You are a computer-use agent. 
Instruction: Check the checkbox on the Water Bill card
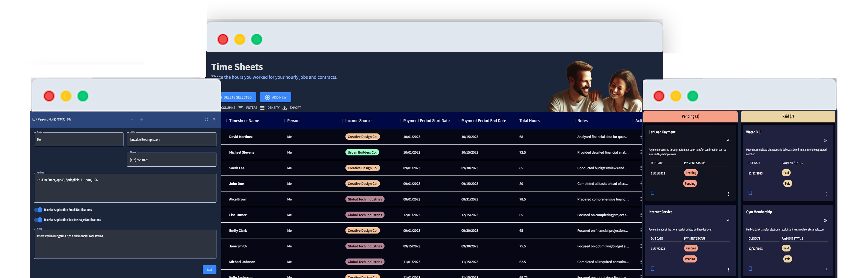[x=750, y=193]
